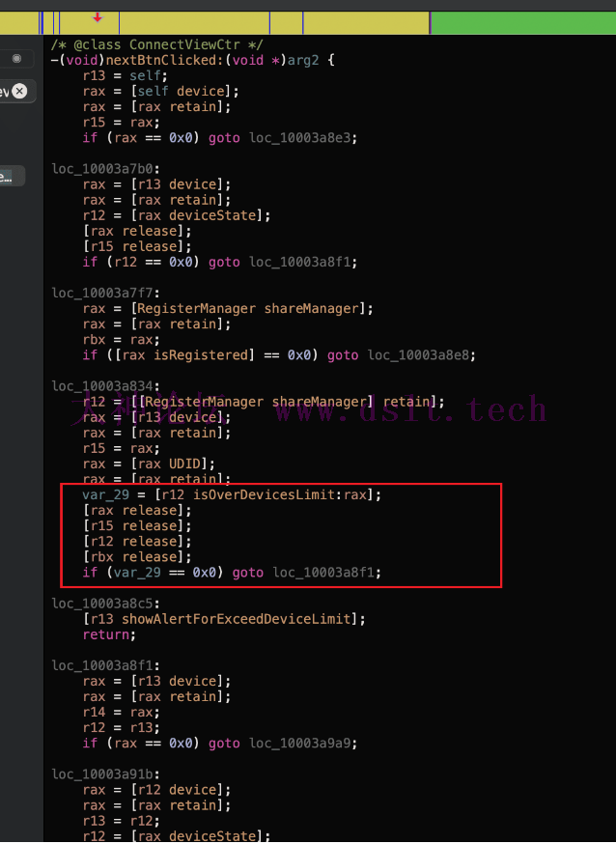Click the small round indicator icon in the sidebar
This screenshot has height=844, width=616.
pyautogui.click(x=16, y=59)
